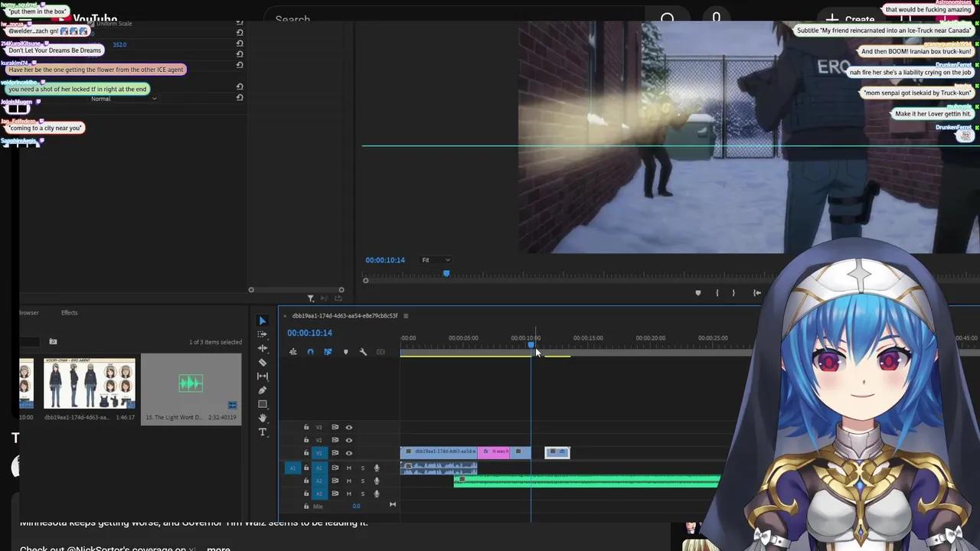This screenshot has height=551, width=980.
Task: Click the Effect Controls filter funnel icon
Action: click(x=310, y=298)
